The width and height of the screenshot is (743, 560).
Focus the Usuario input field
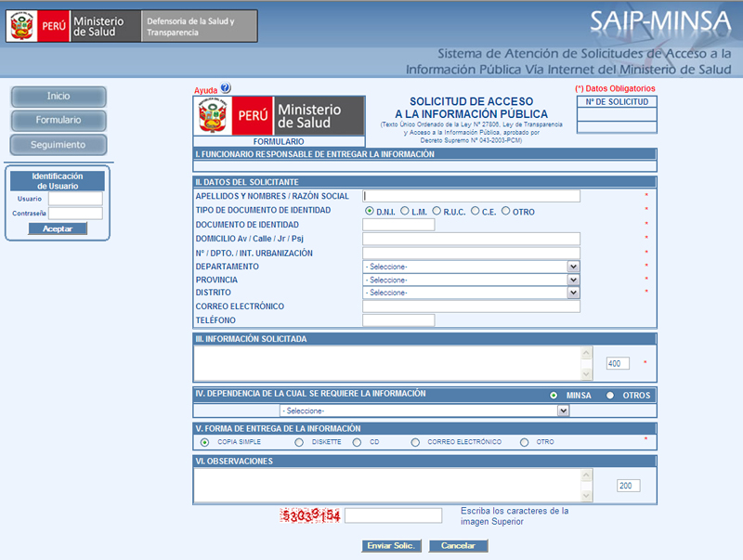75,199
